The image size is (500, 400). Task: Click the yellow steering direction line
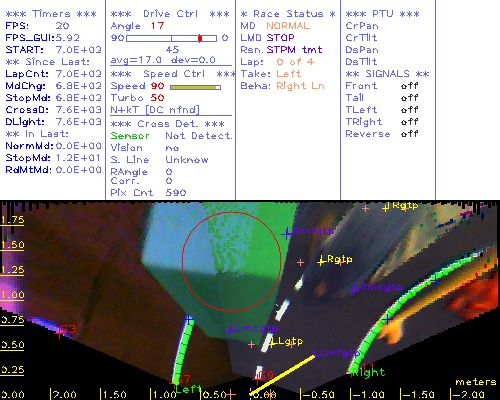click(282, 375)
